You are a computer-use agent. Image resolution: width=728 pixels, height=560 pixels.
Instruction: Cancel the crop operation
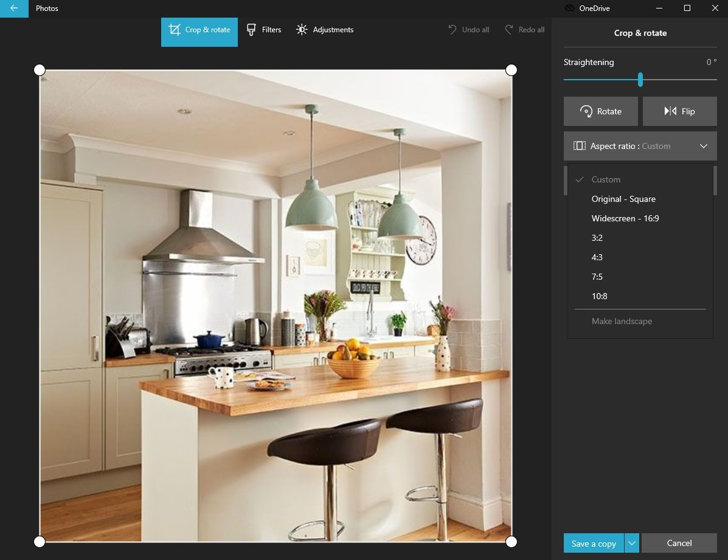coord(679,543)
